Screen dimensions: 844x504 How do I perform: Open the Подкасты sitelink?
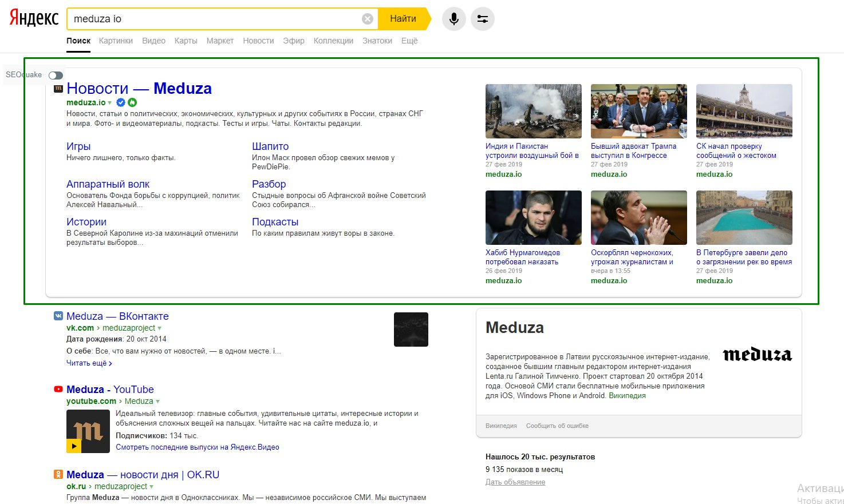tap(275, 222)
